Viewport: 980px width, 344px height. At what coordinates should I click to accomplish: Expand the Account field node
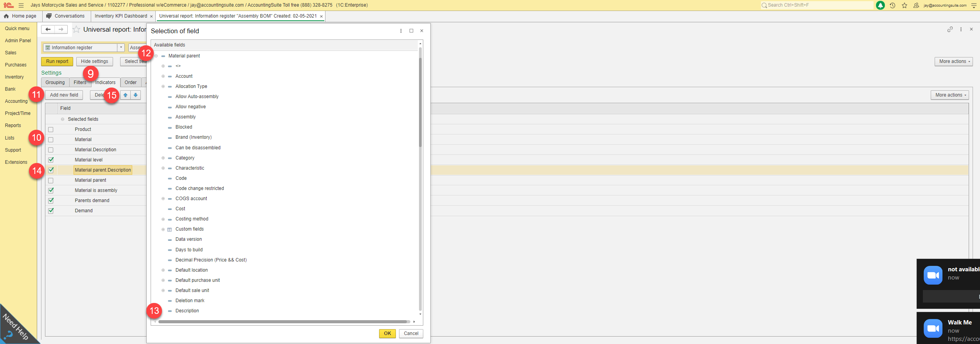point(163,76)
